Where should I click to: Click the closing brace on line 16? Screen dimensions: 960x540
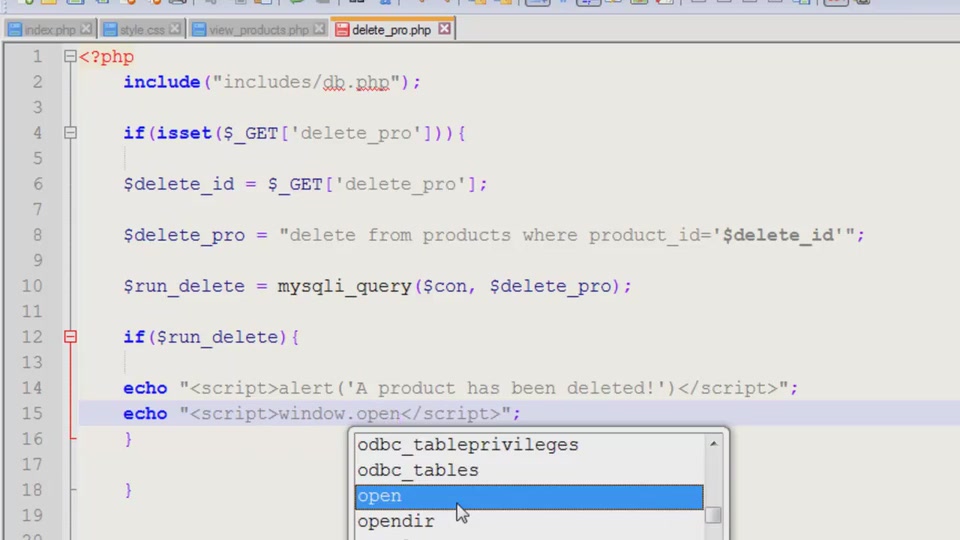pyautogui.click(x=128, y=439)
